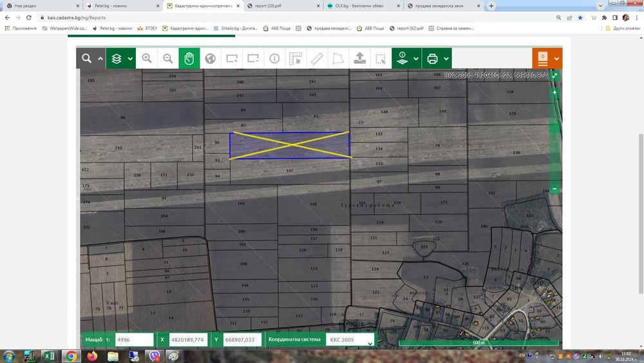Image resolution: width=644 pixels, height=363 pixels.
Task: Activate the rectangle selection tool
Action: click(381, 59)
